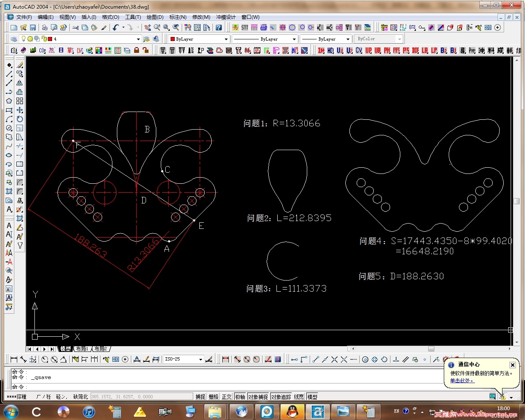525x420 pixels.
Task: Click the iTunes taskbar button
Action: point(89,411)
